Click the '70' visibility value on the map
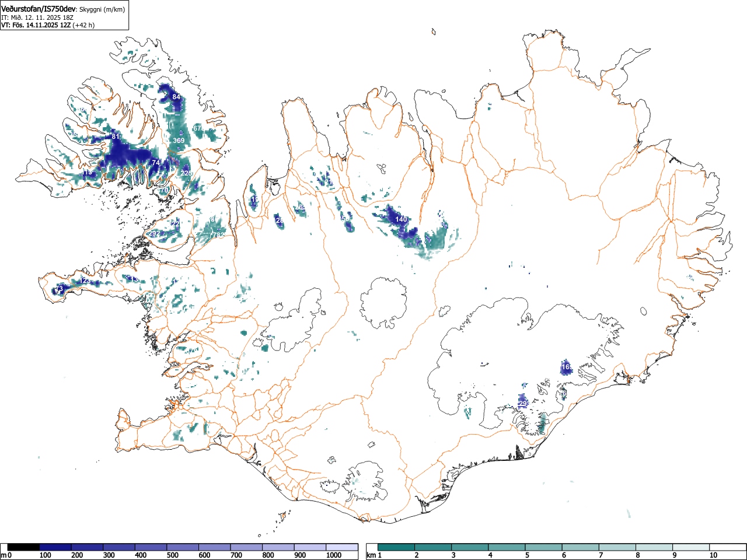This screenshot has height=560, width=747. (x=165, y=190)
